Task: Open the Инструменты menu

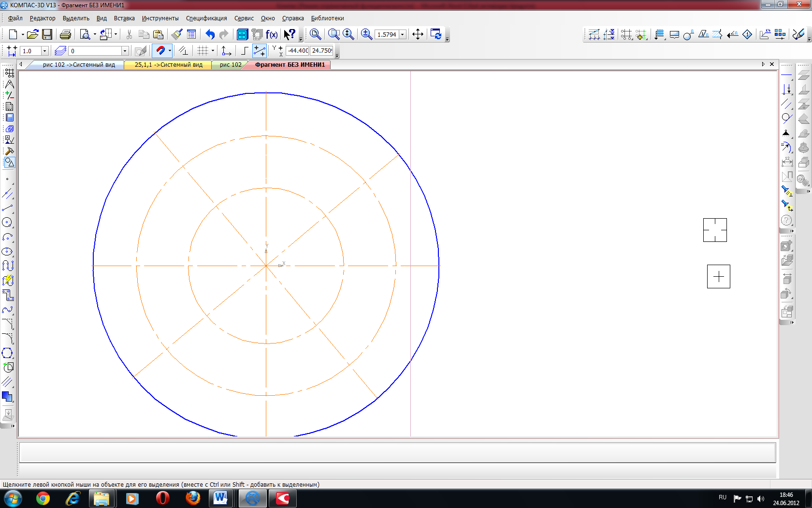Action: tap(160, 18)
